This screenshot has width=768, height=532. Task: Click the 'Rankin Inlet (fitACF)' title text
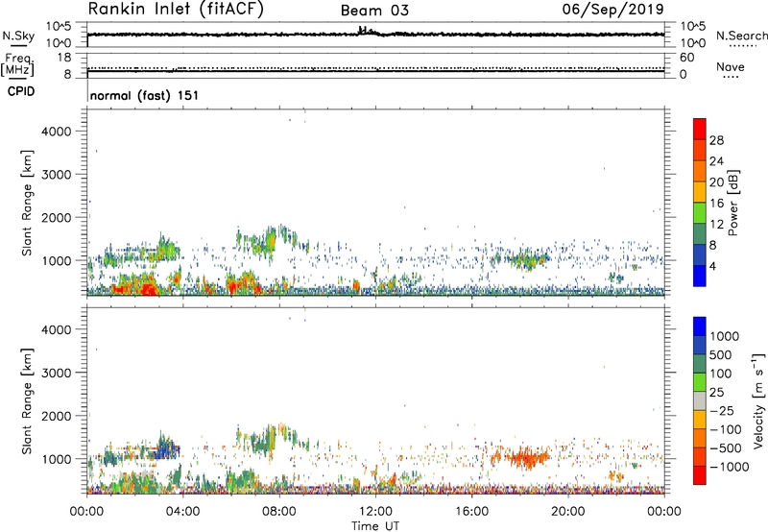(176, 10)
